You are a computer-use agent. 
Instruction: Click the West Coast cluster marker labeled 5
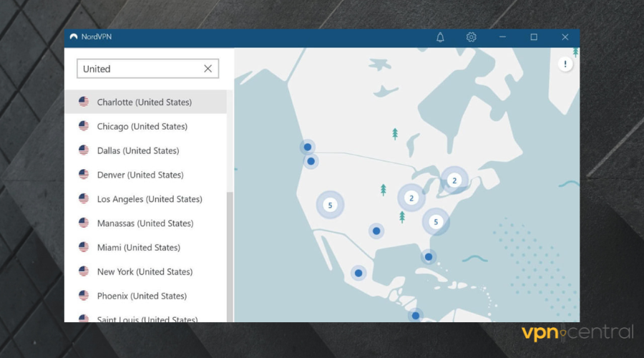click(x=330, y=205)
